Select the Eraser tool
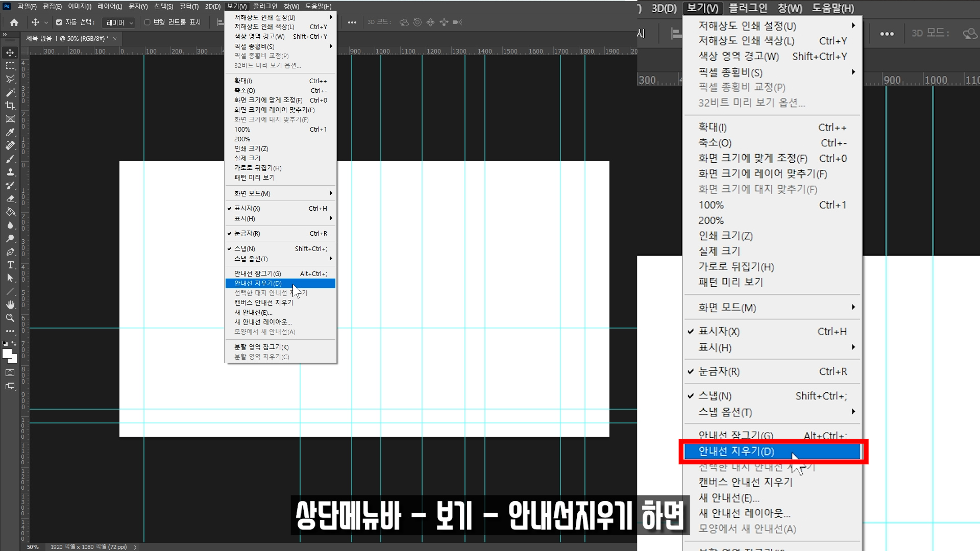 point(10,198)
